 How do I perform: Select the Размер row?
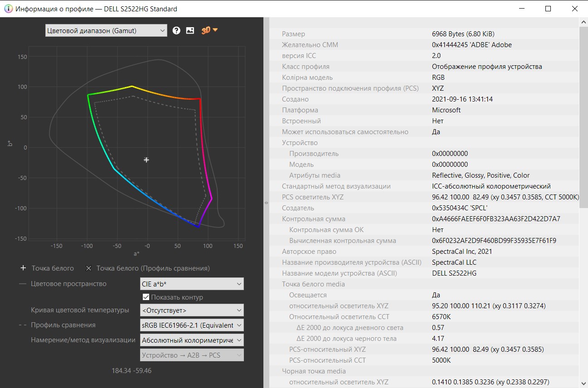tap(424, 34)
